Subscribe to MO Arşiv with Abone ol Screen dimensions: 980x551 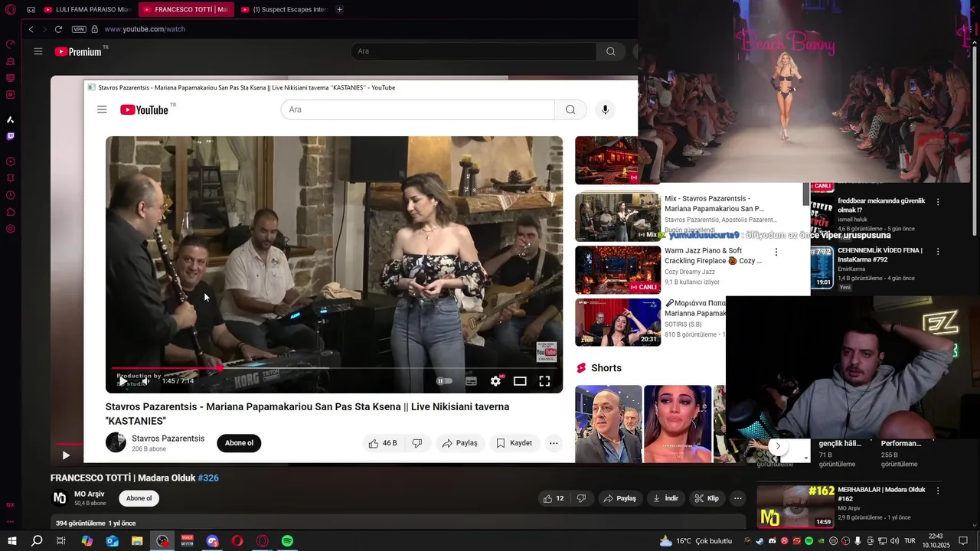click(x=139, y=498)
